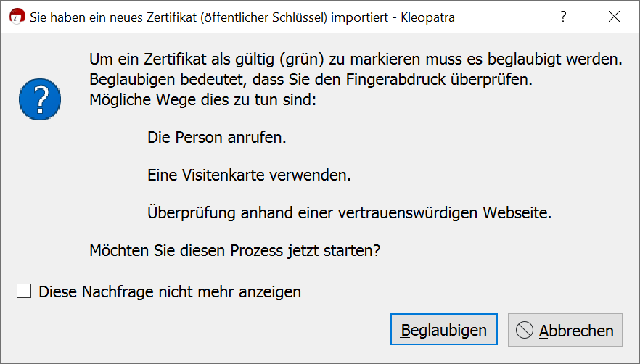Click the line "Die Person anrufen."

[x=216, y=137]
